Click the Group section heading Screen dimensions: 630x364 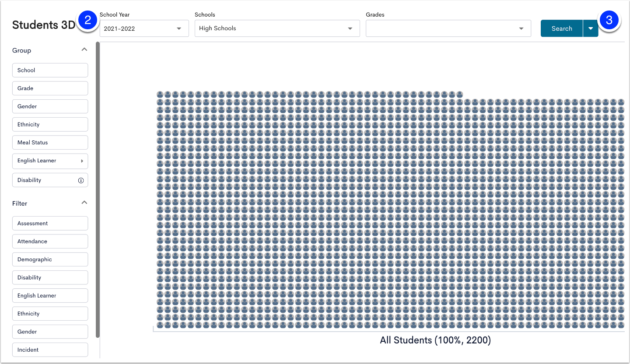(x=22, y=50)
